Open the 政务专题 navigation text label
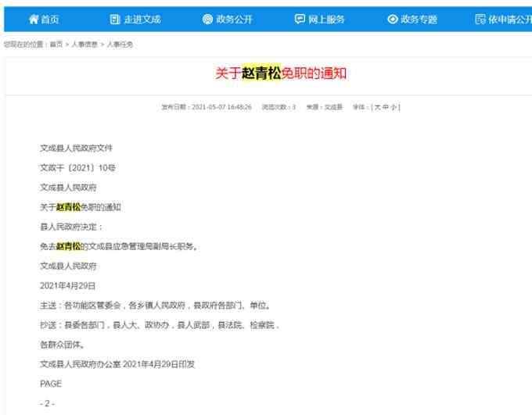The width and height of the screenshot is (532, 415). click(x=419, y=19)
